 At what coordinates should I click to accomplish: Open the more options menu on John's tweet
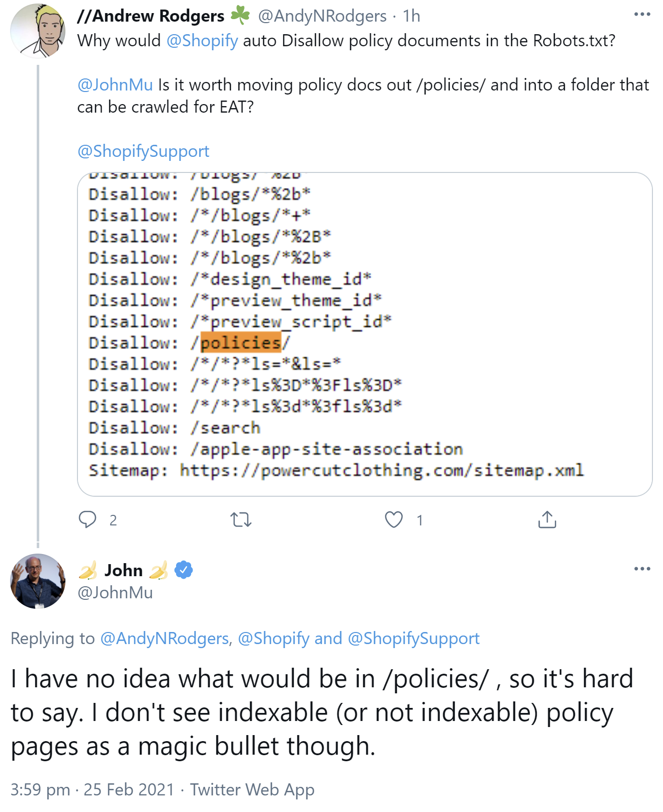coord(642,569)
